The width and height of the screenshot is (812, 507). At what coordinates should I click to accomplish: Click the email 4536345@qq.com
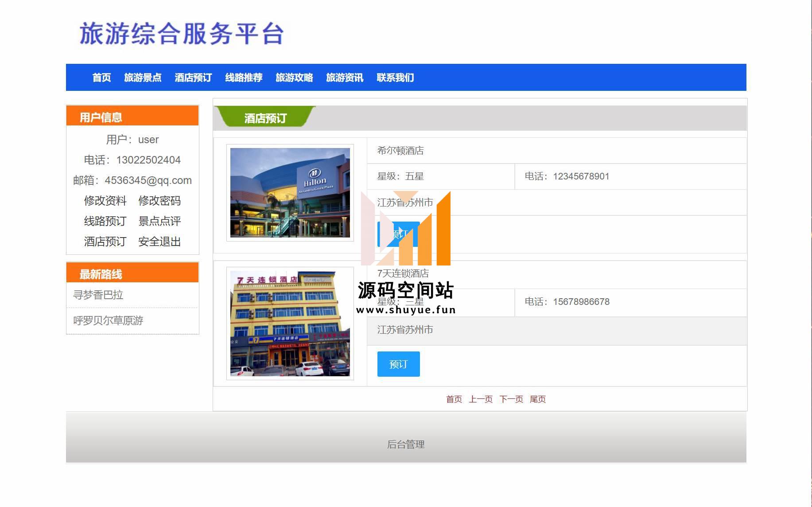point(148,180)
